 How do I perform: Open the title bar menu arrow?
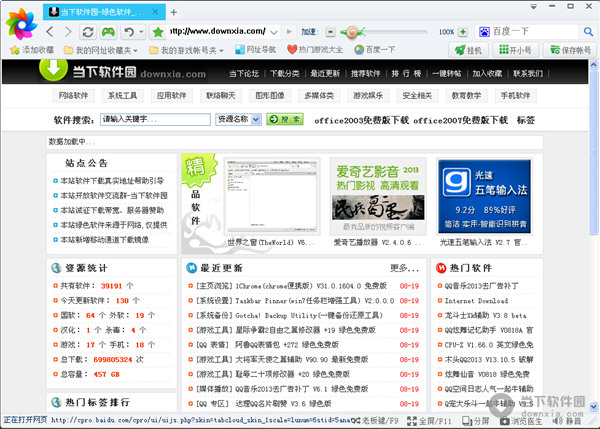[x=533, y=7]
